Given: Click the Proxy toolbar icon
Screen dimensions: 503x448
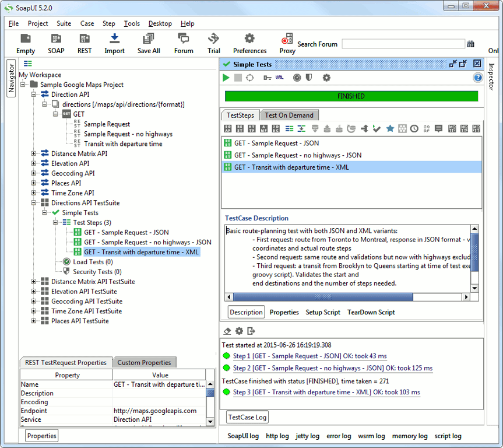Looking at the screenshot, I should tap(287, 44).
